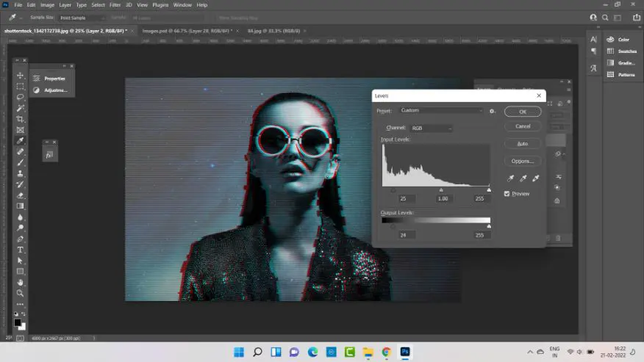Open Photoshop from the Windows taskbar
The height and width of the screenshot is (362, 644).
405,352
